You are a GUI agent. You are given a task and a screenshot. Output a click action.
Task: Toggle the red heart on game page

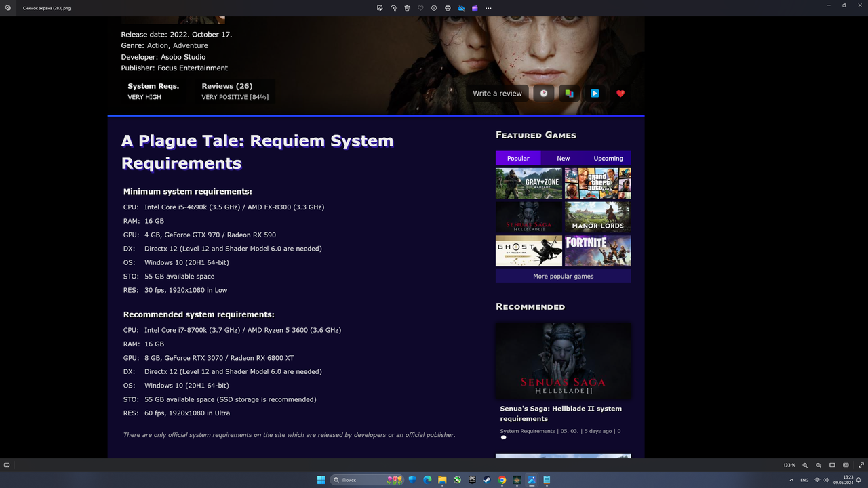[620, 94]
